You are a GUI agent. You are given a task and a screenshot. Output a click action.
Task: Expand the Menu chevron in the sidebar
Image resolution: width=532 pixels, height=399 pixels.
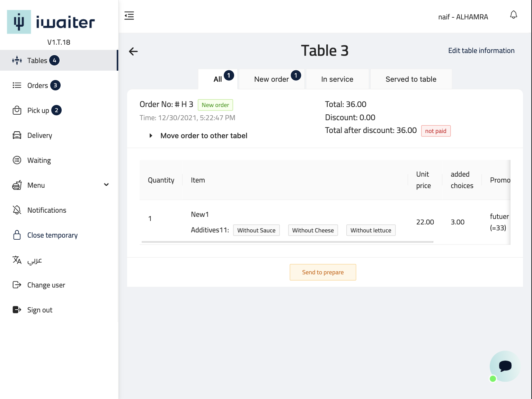[x=106, y=185]
